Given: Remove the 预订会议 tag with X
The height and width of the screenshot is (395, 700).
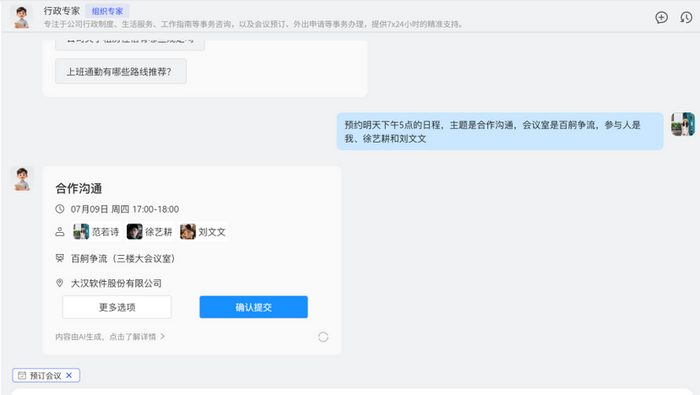Looking at the screenshot, I should [69, 375].
